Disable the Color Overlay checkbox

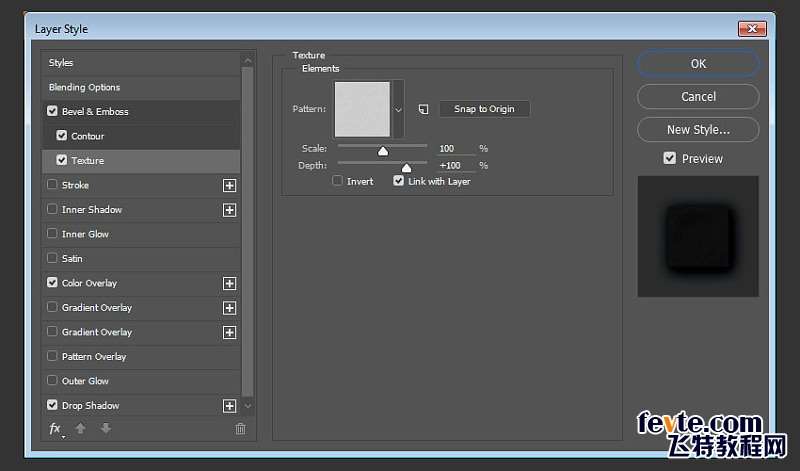click(52, 282)
